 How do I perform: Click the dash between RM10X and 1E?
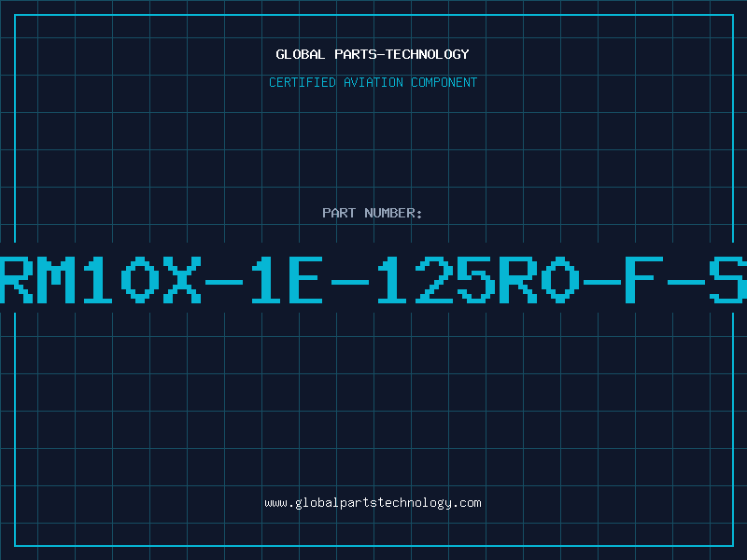(x=224, y=282)
